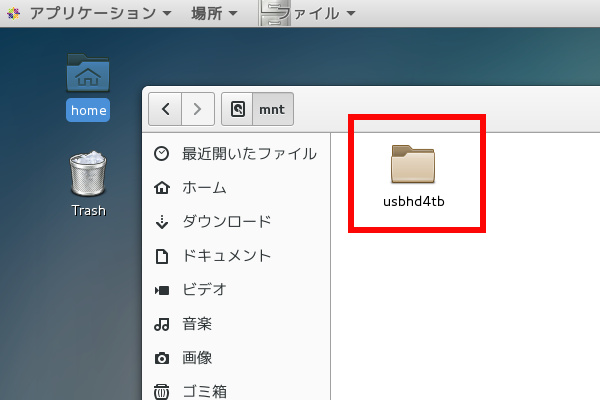Viewport: 600px width, 400px height.
Task: Open ドキュメント from the sidebar
Action: pyautogui.click(x=226, y=256)
